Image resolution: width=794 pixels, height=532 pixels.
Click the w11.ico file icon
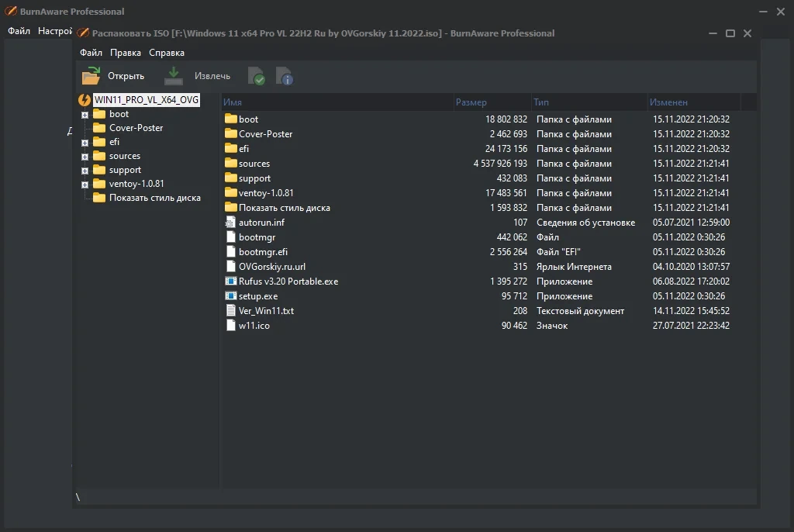tap(231, 325)
